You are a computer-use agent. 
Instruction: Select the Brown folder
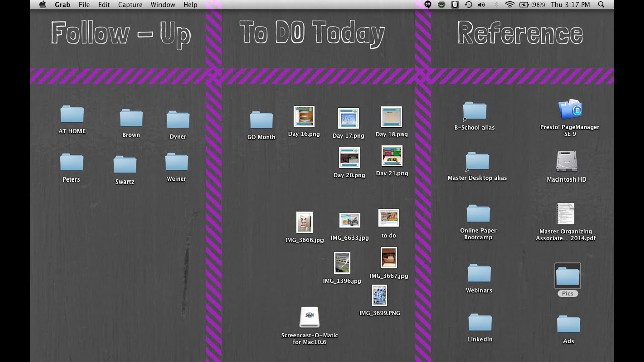click(x=131, y=118)
